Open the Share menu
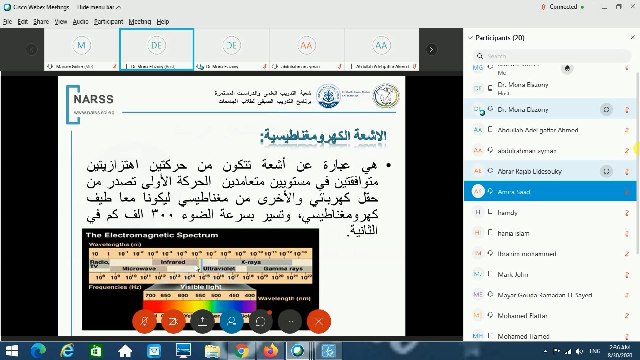This screenshot has width=640, height=360. tap(41, 22)
